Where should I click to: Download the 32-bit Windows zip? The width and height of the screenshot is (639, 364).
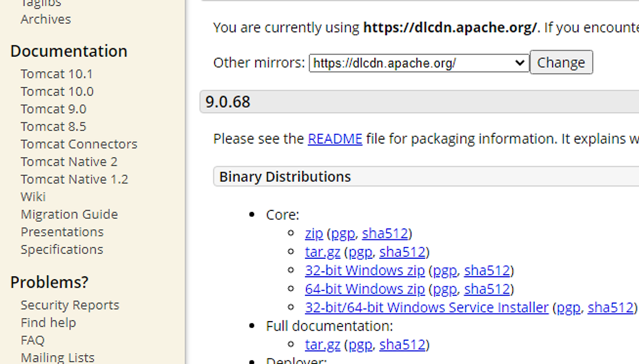pos(365,270)
